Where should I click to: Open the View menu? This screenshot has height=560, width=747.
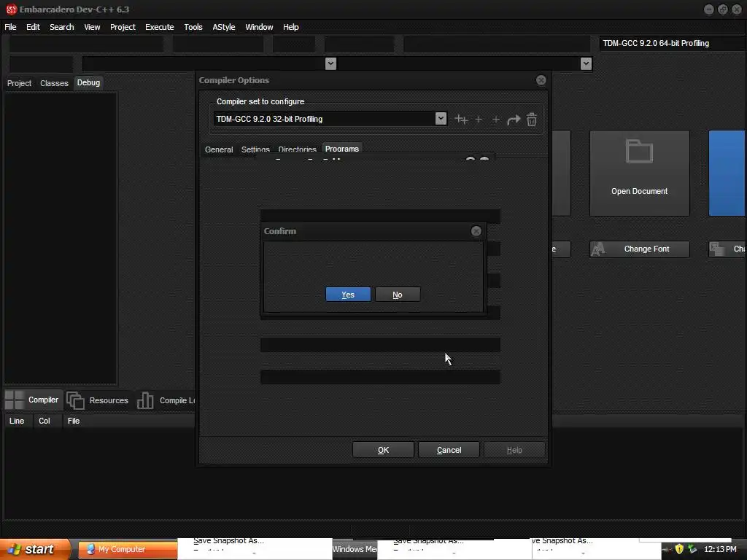[x=92, y=27]
